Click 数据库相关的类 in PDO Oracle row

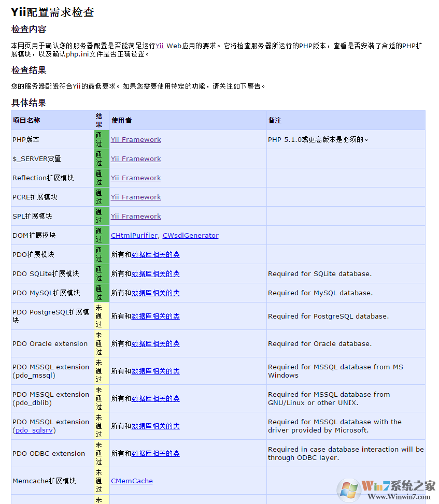(155, 343)
